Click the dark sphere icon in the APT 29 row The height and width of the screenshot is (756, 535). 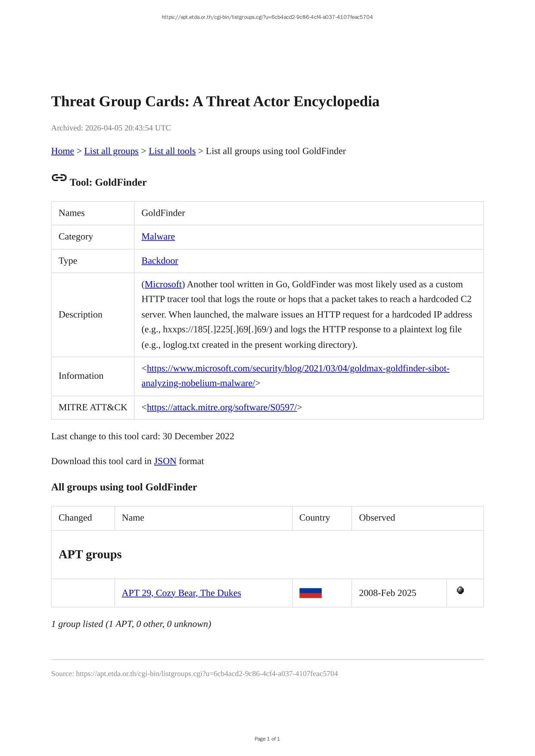[x=460, y=590]
